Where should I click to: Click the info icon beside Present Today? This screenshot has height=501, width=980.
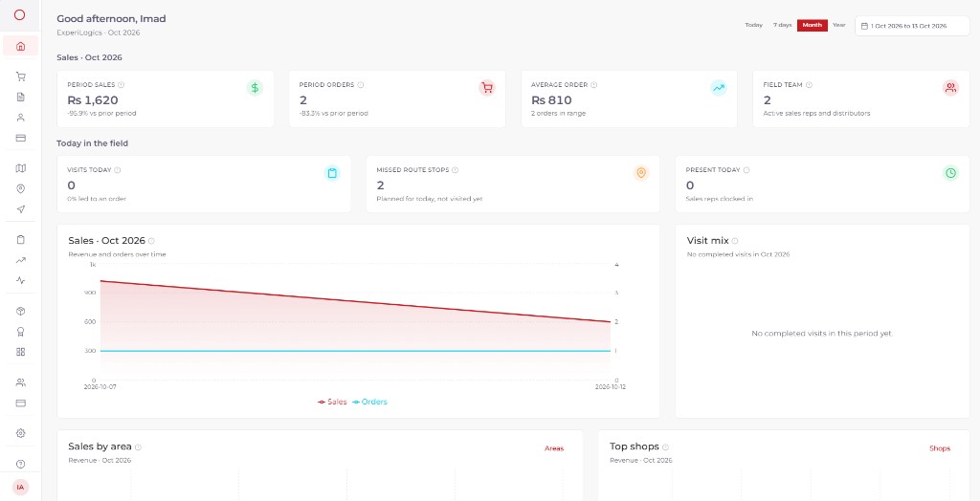tap(746, 170)
